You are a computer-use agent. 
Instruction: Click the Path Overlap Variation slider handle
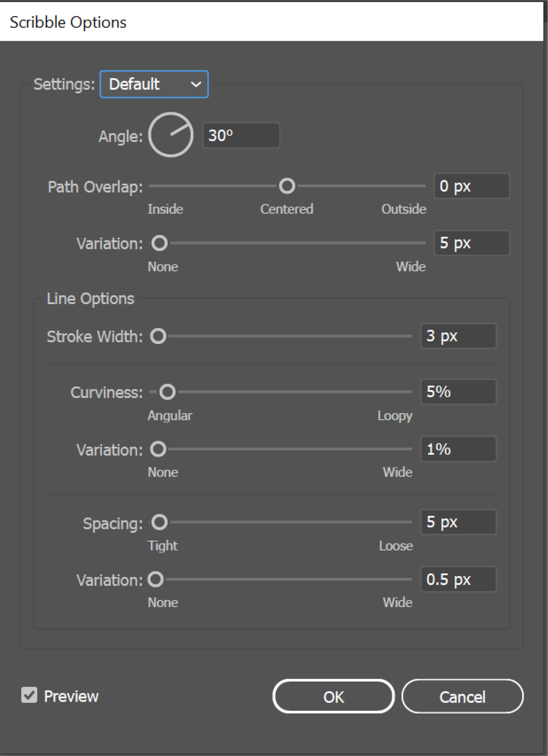[160, 243]
